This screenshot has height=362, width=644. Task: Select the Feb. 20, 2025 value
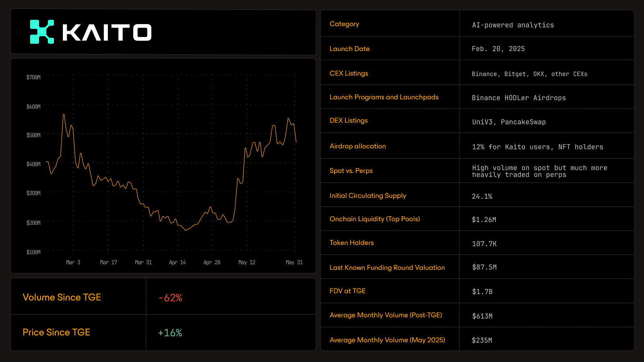pos(498,49)
